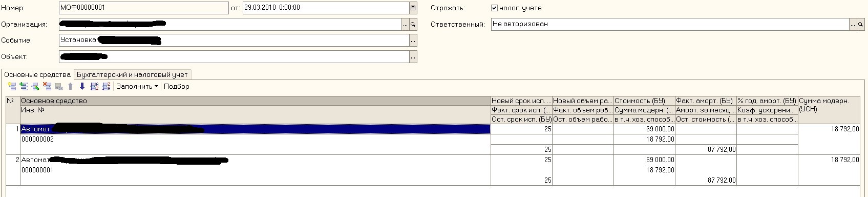Click the Сумма модерн. (УСН) column header
Screen dimensions: 868x197
click(829, 110)
